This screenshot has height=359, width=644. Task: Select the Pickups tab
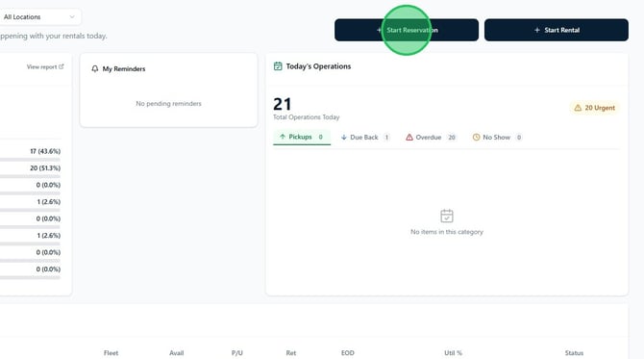coord(302,137)
